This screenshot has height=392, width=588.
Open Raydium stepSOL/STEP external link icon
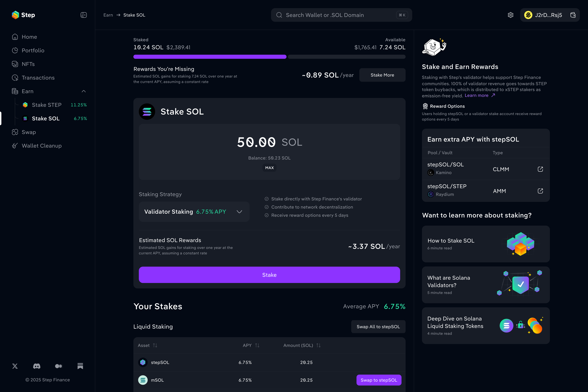(540, 191)
